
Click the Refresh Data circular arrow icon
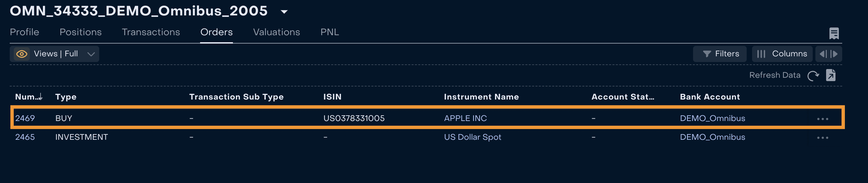pos(813,75)
